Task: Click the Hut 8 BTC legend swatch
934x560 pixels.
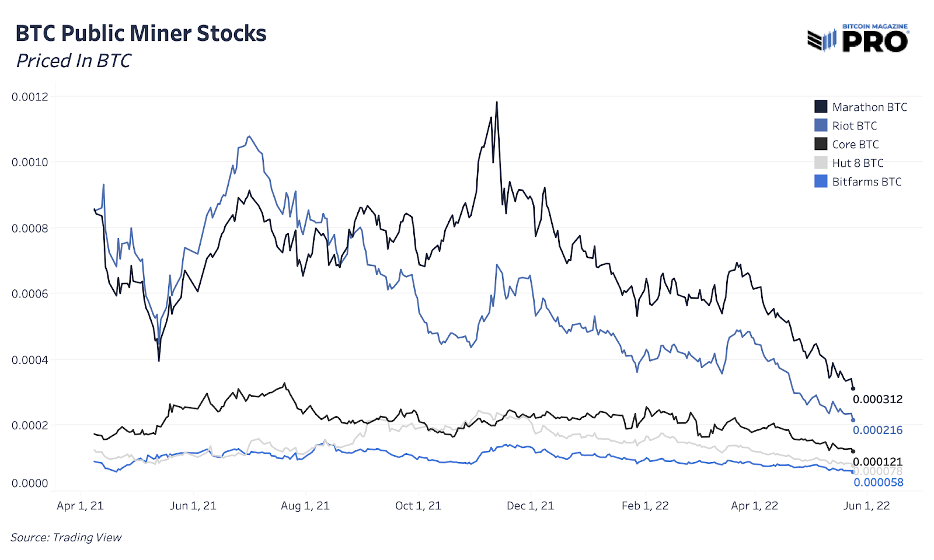Action: point(821,163)
